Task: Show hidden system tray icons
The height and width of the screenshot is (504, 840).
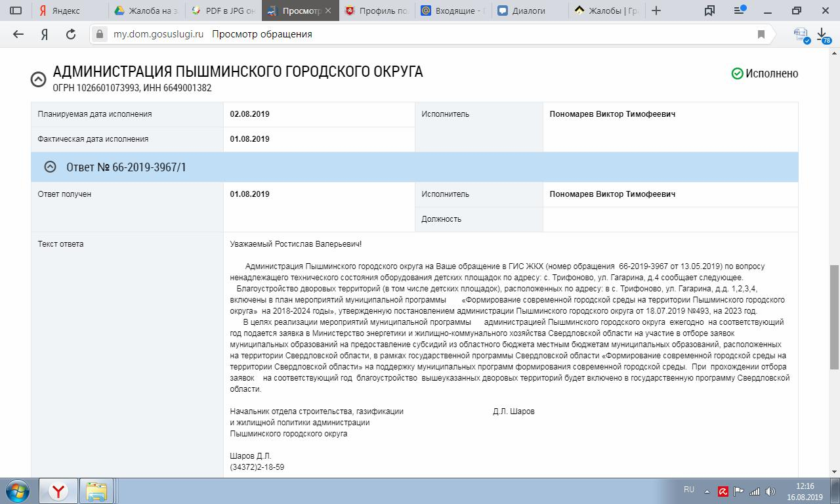Action: [x=707, y=491]
